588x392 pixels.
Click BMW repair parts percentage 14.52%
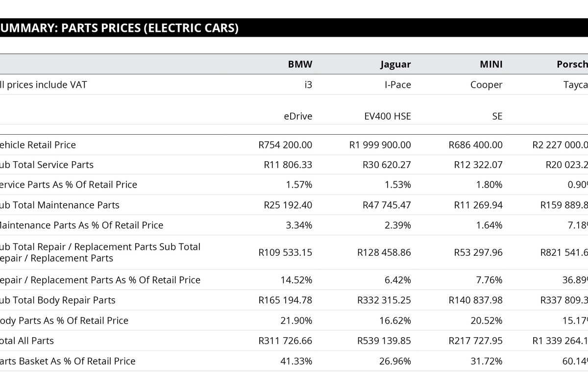(296, 280)
